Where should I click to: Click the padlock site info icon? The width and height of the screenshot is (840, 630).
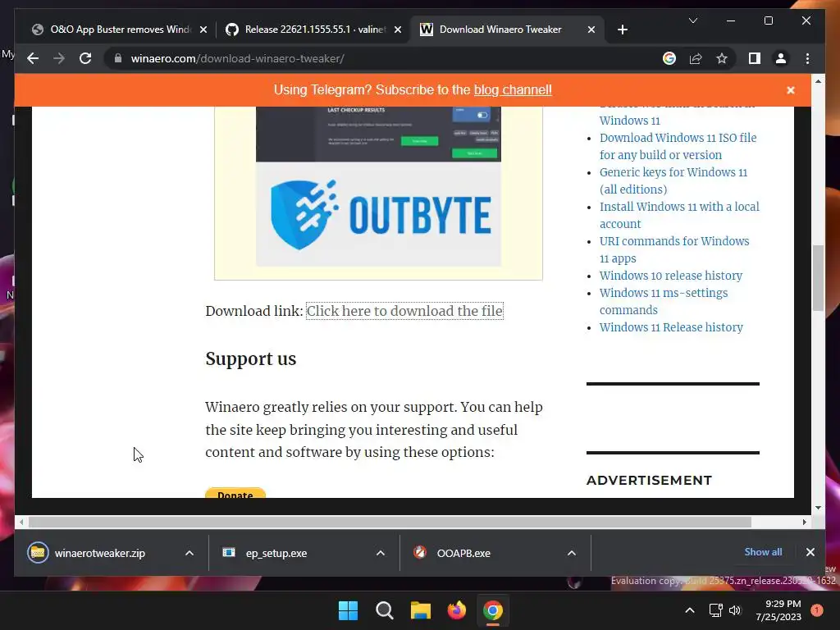(x=118, y=58)
